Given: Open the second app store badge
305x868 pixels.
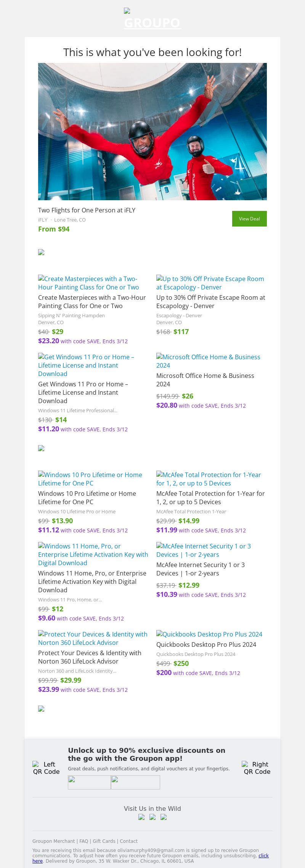Looking at the screenshot, I should pyautogui.click(x=135, y=782).
